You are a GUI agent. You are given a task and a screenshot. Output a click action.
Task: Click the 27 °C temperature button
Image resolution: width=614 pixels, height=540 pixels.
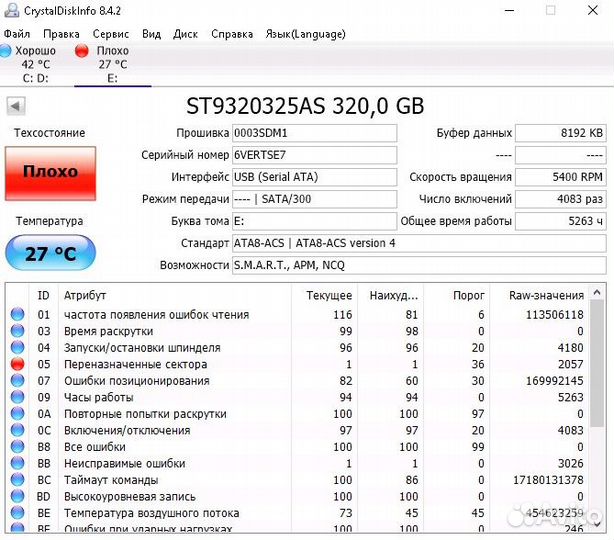point(50,253)
